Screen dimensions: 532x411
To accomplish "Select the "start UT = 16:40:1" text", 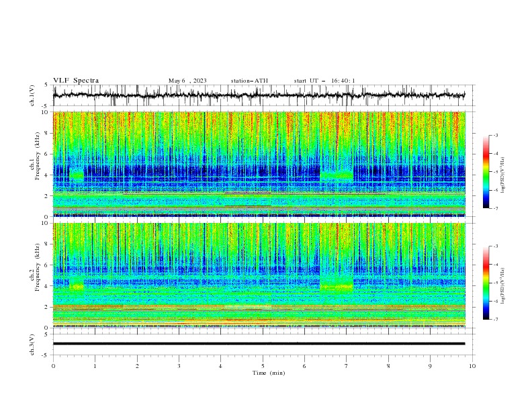I will (324, 81).
